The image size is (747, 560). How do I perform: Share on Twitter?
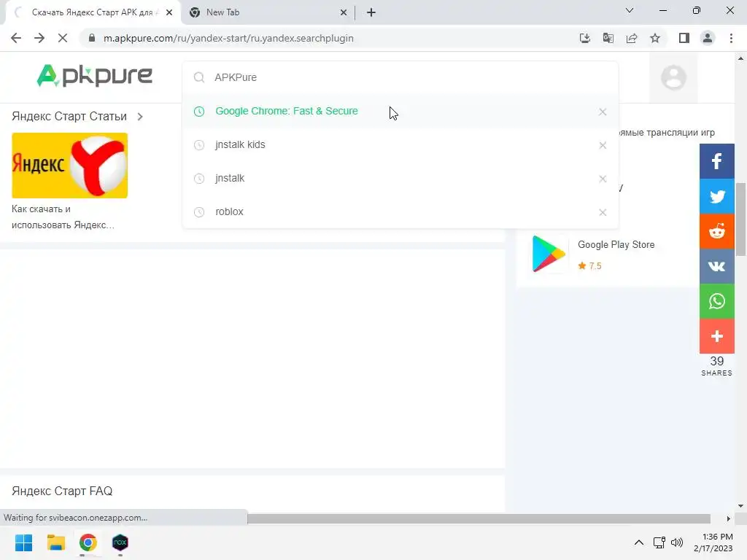[x=716, y=196]
